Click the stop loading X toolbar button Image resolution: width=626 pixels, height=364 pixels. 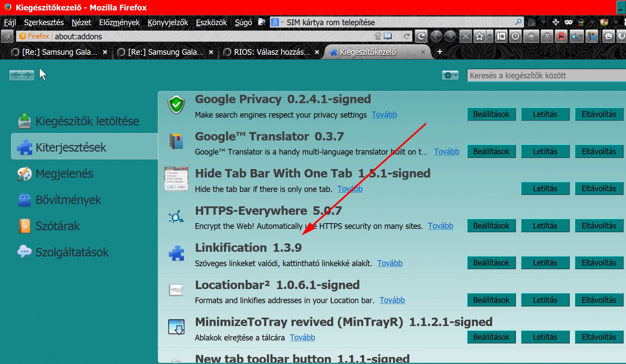coord(465,36)
